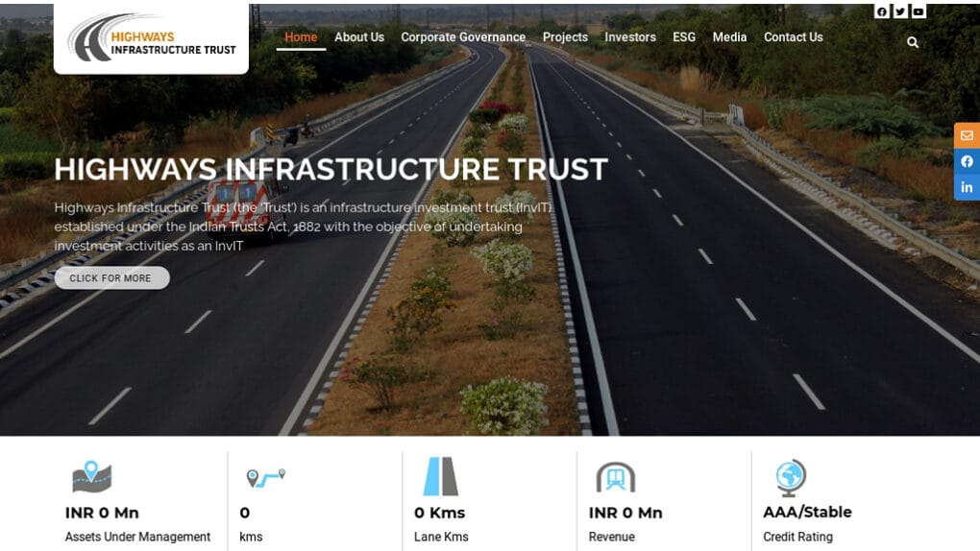Click the Highways Infrastructure Trust logo

point(151,38)
